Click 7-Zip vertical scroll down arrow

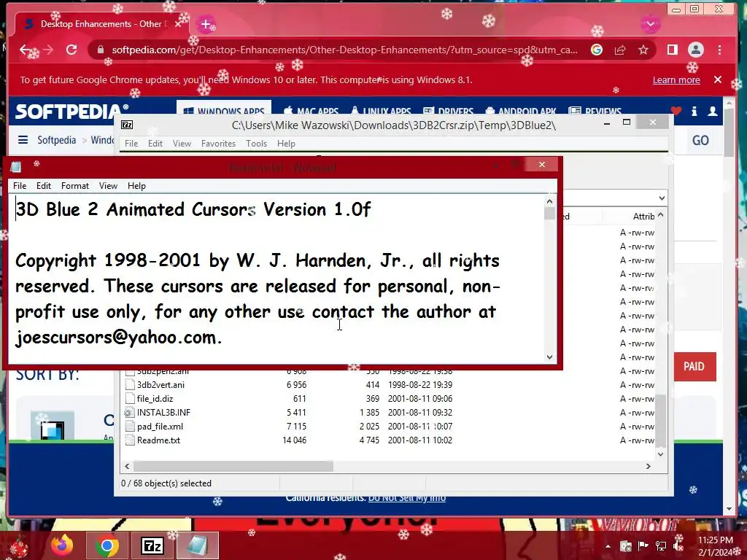[x=660, y=454]
